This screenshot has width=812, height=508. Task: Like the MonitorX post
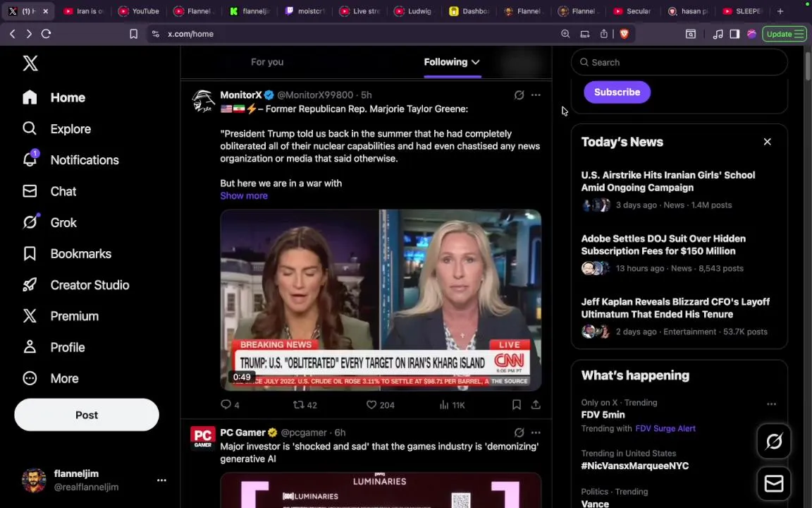point(380,404)
